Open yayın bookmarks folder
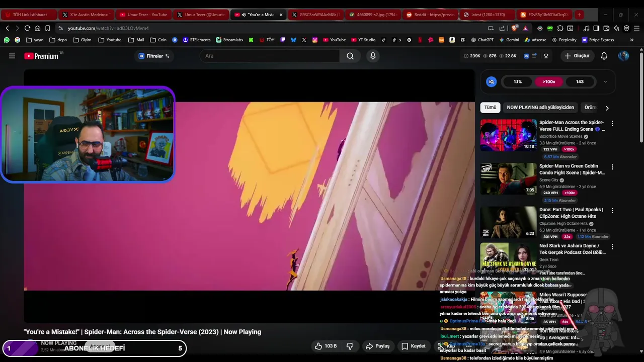The image size is (644, 362). coord(35,40)
